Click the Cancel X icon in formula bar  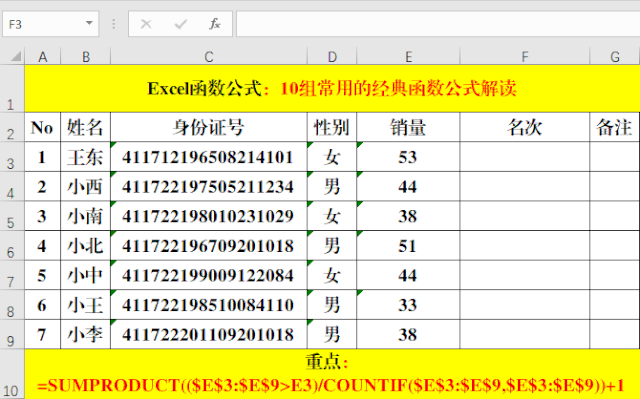[x=146, y=24]
